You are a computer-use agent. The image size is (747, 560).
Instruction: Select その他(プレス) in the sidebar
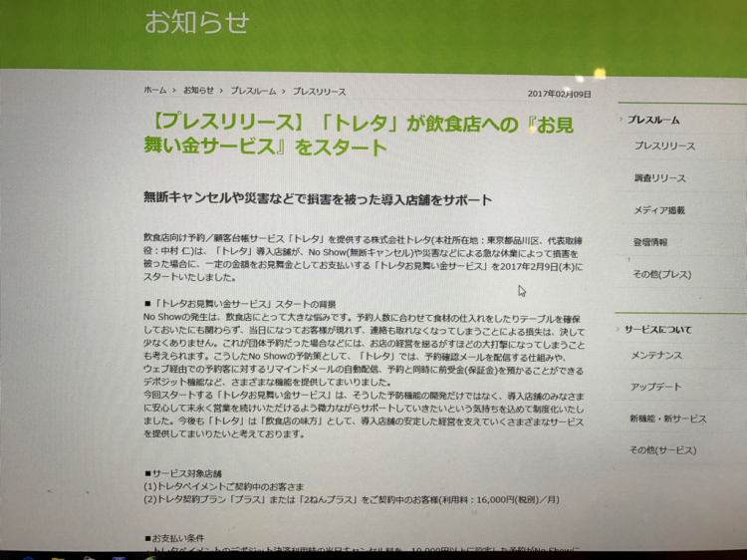click(x=661, y=274)
